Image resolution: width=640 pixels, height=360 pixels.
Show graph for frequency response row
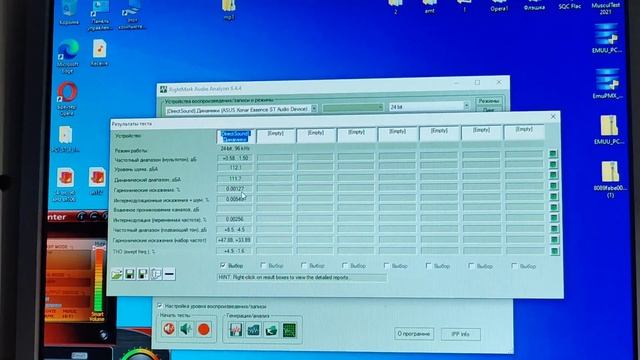[x=553, y=154]
